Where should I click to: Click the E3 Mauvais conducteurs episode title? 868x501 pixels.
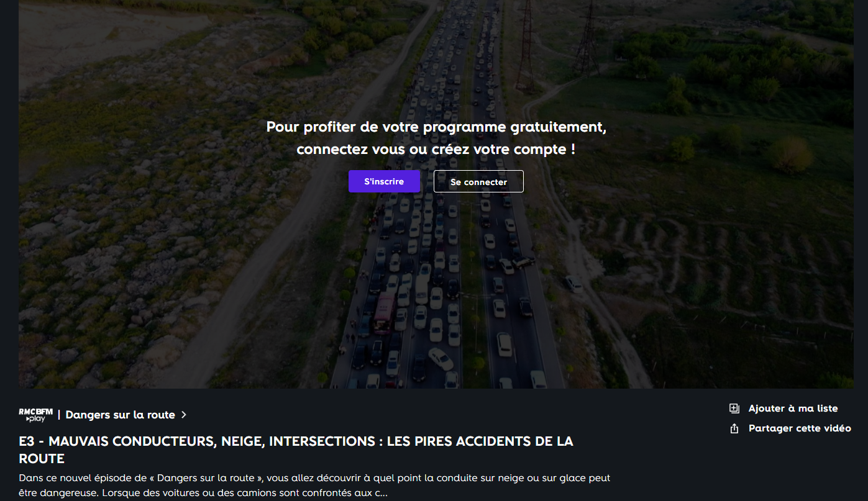tap(296, 450)
